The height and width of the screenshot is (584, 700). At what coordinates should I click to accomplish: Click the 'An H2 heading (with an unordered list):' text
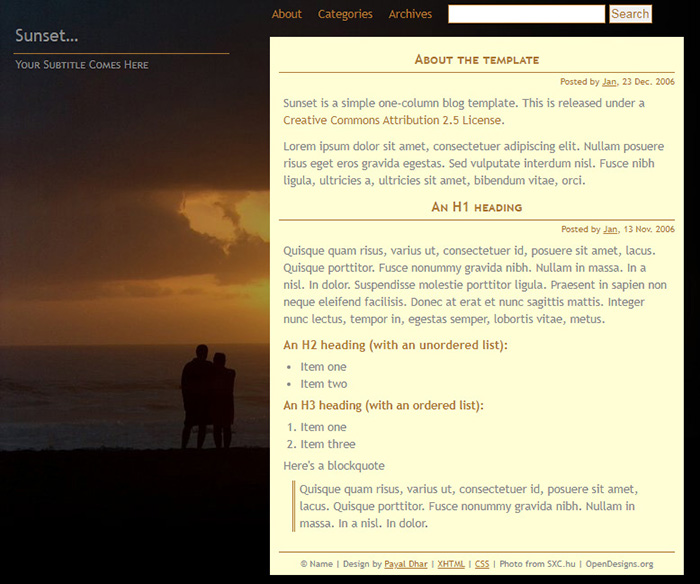click(x=395, y=345)
